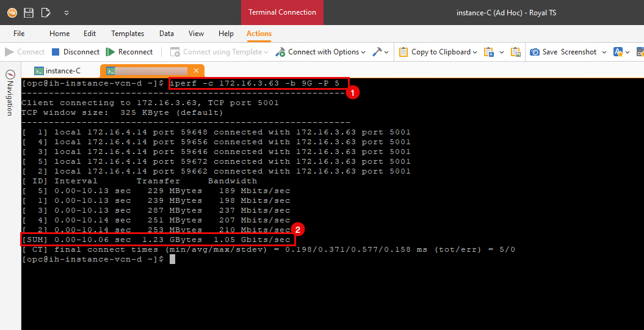The image size is (644, 330).
Task: Click the Royal TS application logo icon
Action: pos(12,12)
